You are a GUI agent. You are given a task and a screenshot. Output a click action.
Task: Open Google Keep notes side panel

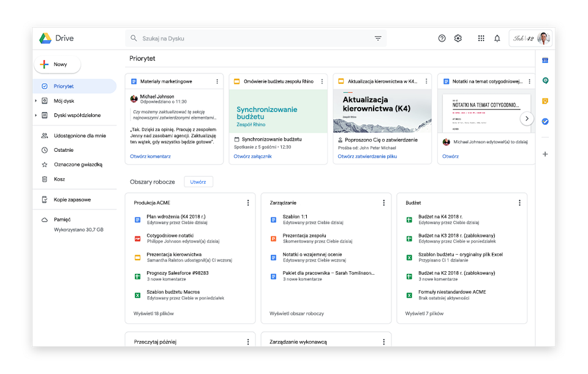[545, 102]
